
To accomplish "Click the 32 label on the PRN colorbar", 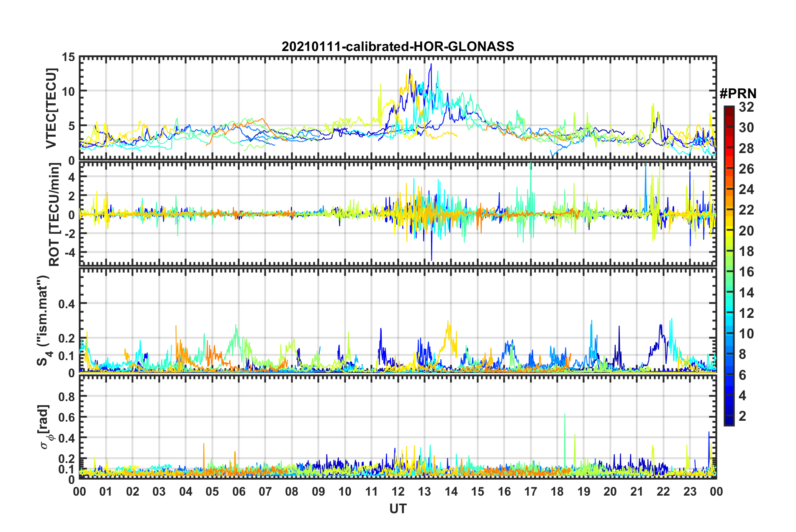I will 746,107.
